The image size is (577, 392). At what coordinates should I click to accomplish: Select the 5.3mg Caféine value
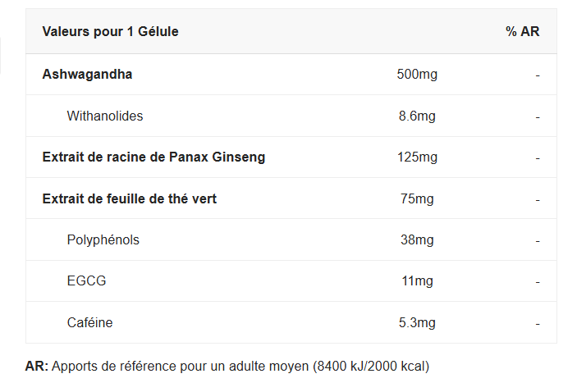(417, 323)
